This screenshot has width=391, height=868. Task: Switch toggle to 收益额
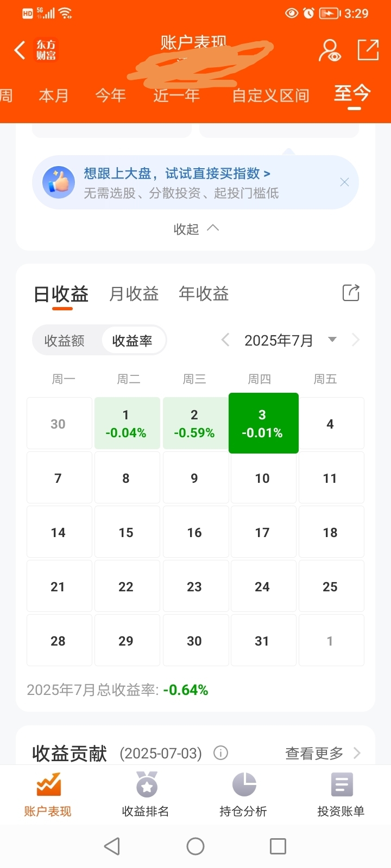point(65,341)
